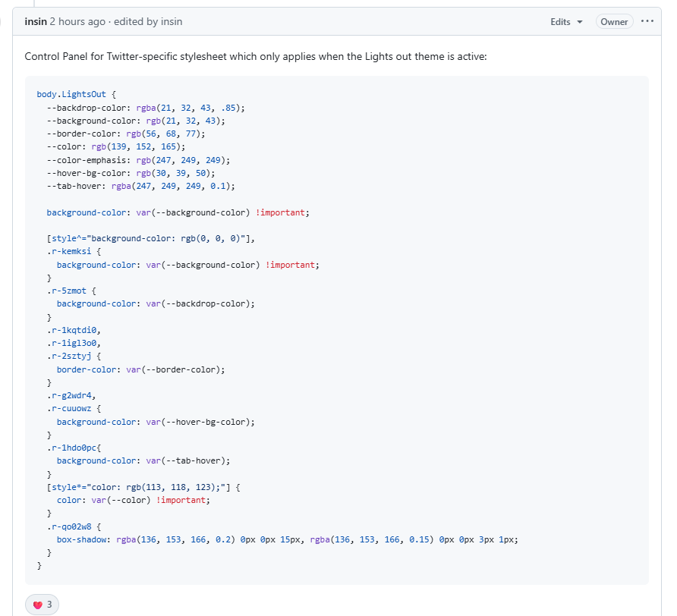
Task: Open the bold insin author profile link
Action: (x=36, y=21)
